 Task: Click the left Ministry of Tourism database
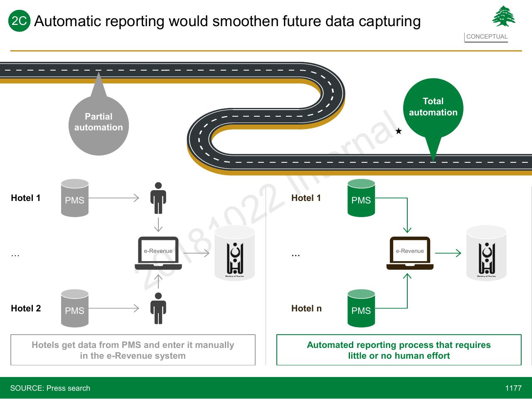pos(235,253)
